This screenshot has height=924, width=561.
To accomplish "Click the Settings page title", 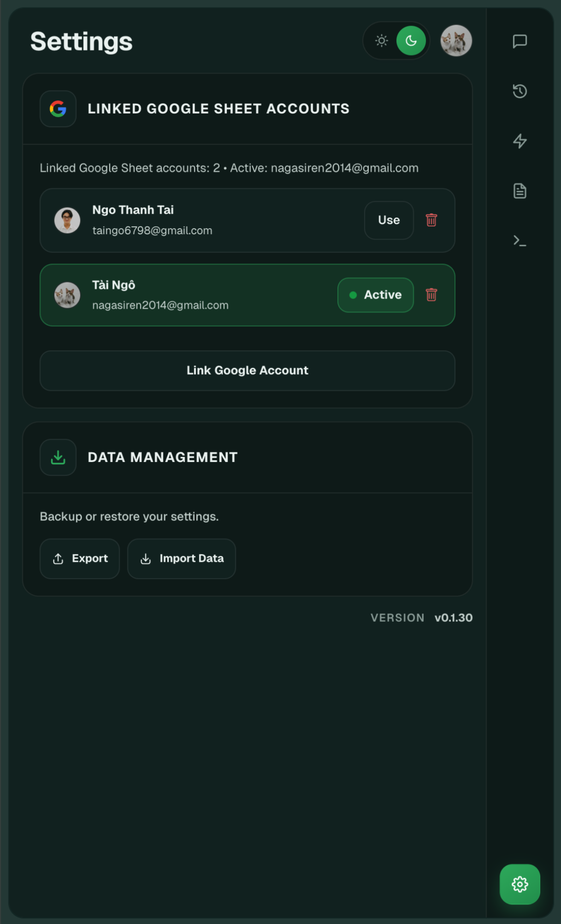I will click(x=81, y=41).
